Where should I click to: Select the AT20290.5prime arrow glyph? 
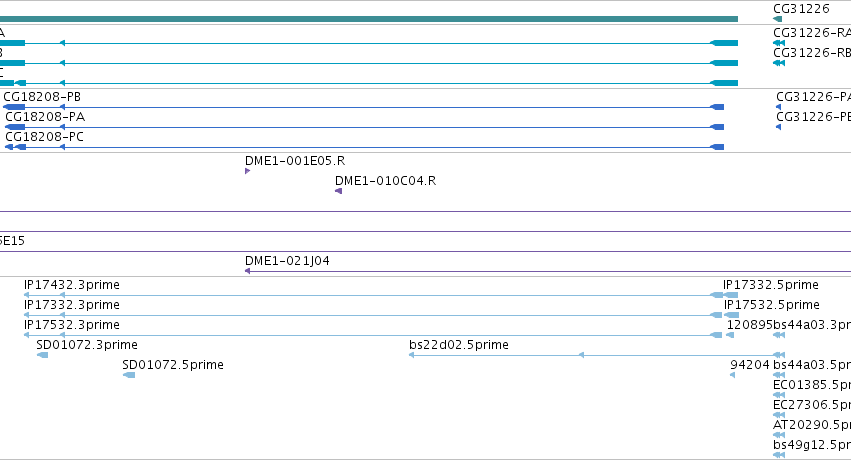point(779,435)
